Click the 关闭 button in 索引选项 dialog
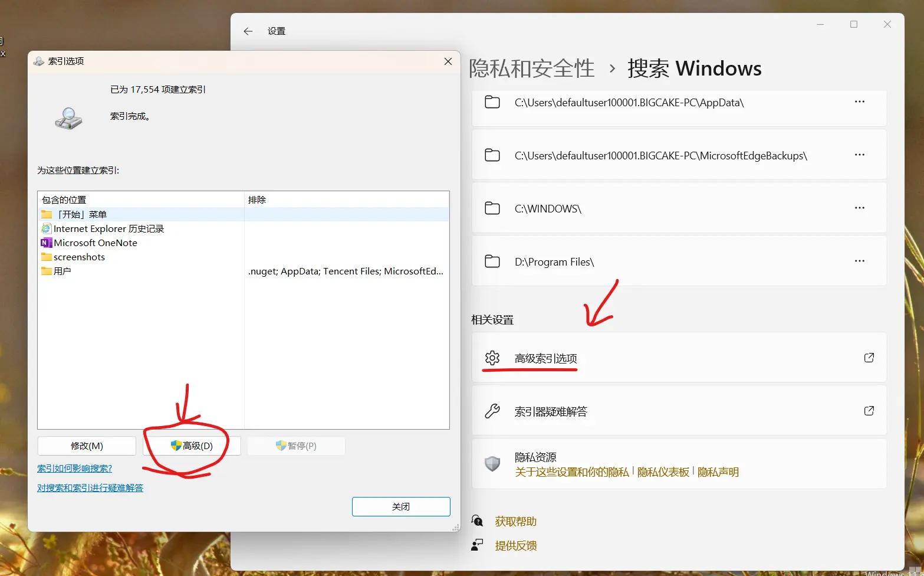This screenshot has height=576, width=924. [x=401, y=507]
